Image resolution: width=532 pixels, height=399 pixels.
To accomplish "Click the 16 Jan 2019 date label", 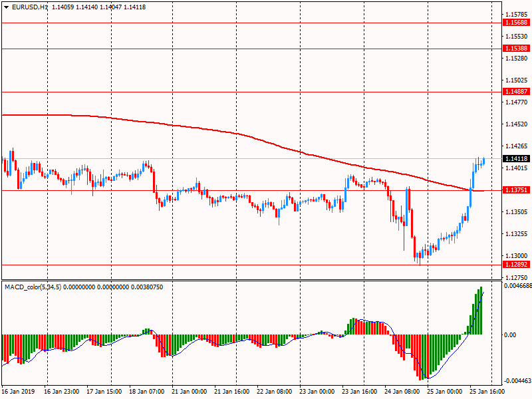I will click(18, 392).
